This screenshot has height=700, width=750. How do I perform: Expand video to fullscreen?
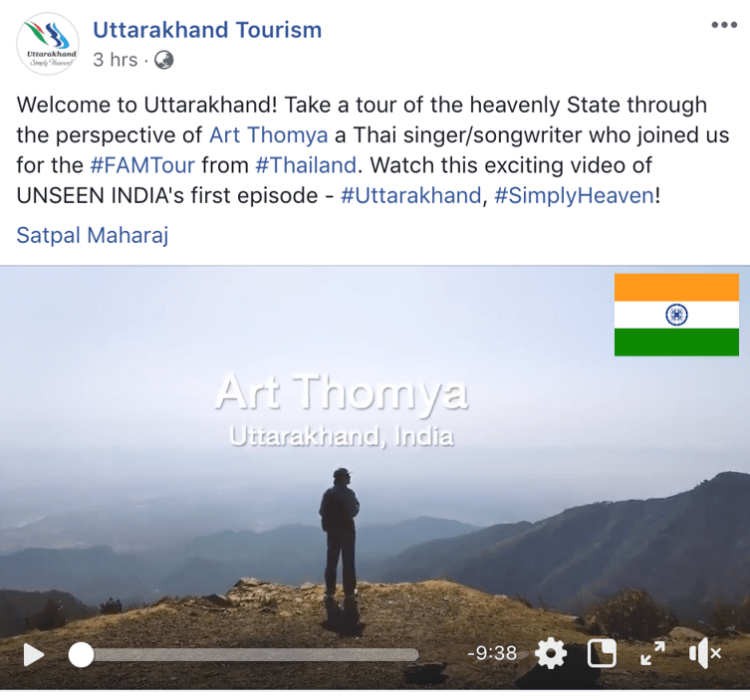pos(652,653)
